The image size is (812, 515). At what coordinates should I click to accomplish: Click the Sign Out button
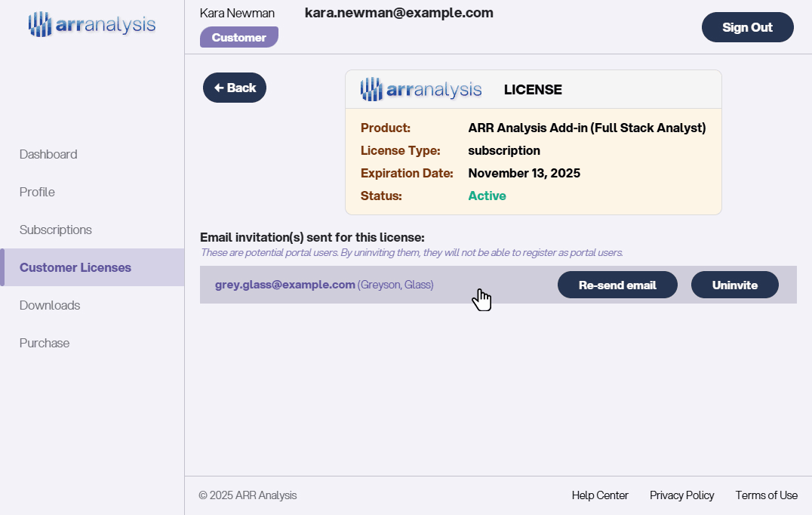pyautogui.click(x=747, y=27)
